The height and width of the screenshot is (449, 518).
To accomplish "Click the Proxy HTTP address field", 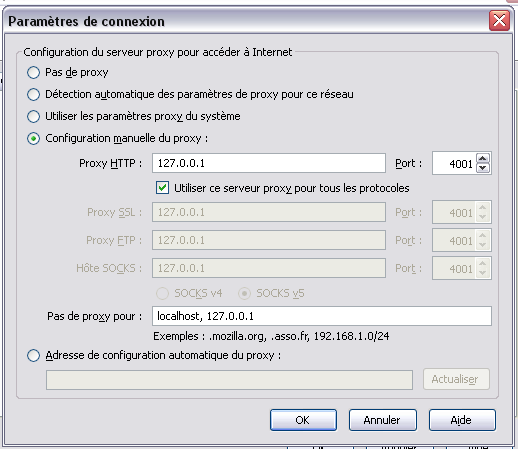I will [x=269, y=163].
